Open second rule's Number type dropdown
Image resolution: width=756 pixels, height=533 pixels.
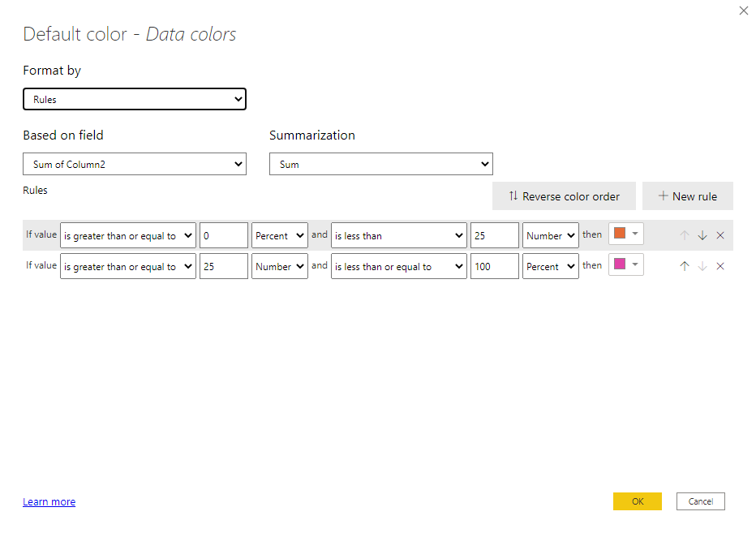(280, 266)
